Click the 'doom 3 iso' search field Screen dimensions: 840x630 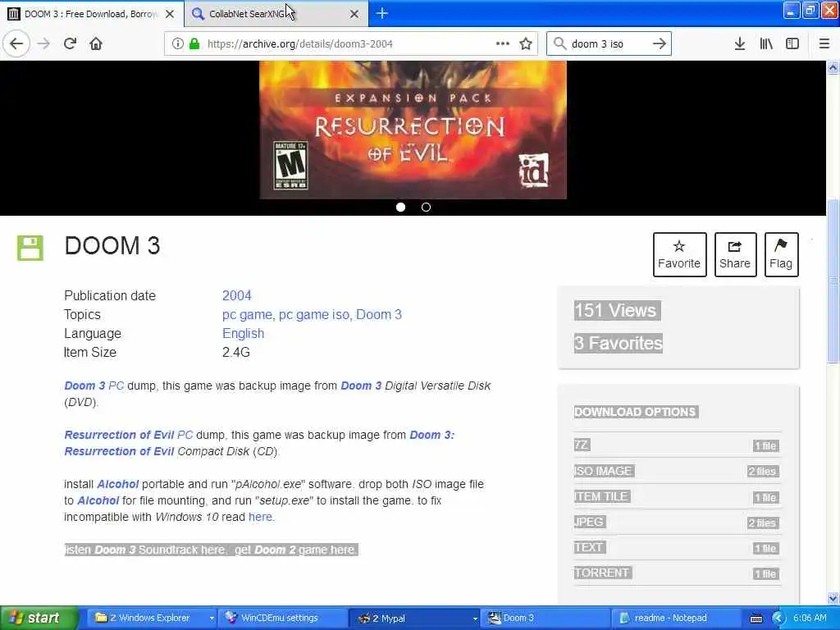608,44
